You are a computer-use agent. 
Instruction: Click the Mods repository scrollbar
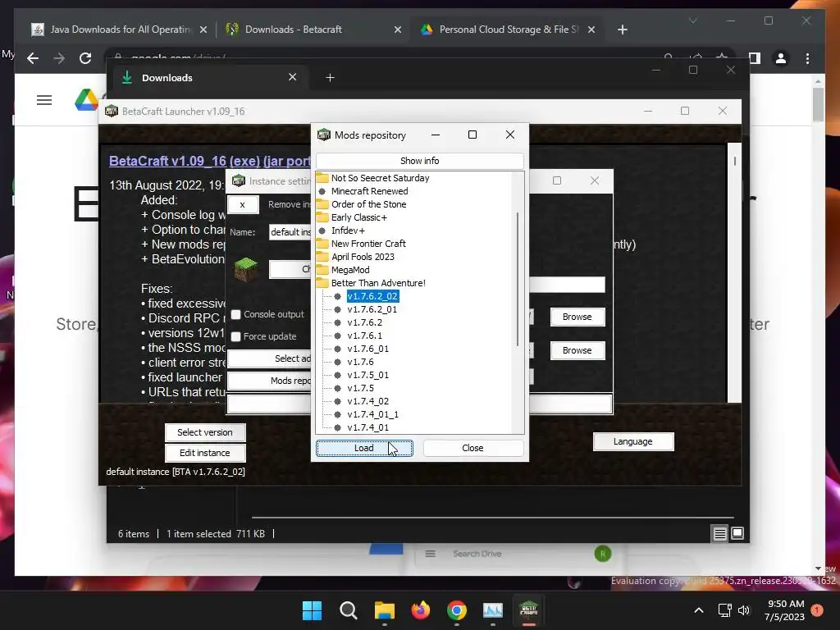tap(518, 279)
